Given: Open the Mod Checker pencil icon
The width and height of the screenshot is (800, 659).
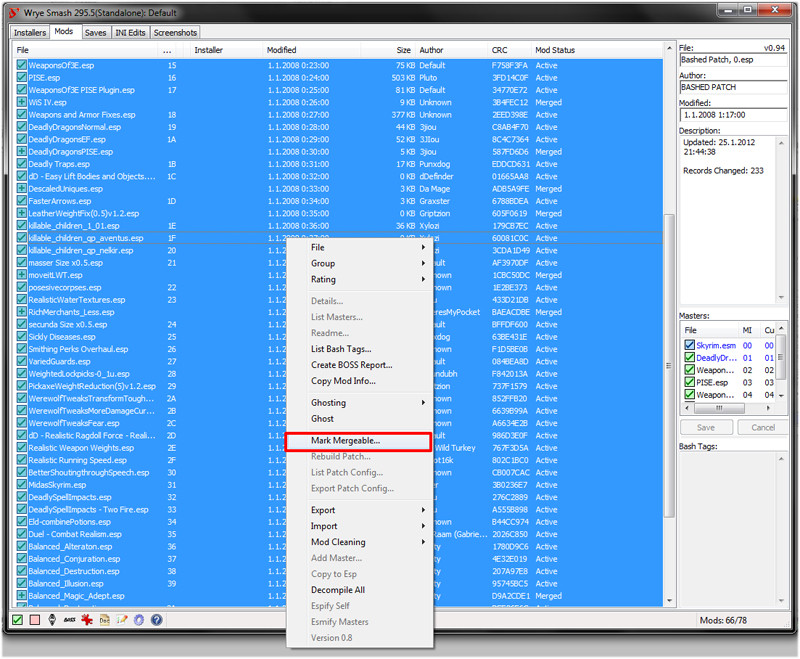Looking at the screenshot, I should [x=122, y=620].
